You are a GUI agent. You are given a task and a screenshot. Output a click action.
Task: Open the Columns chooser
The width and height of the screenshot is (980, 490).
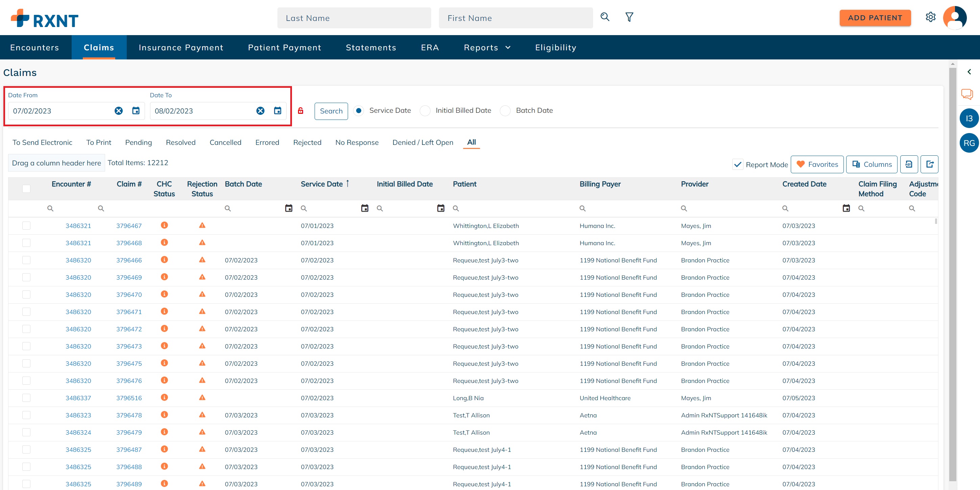click(x=872, y=164)
